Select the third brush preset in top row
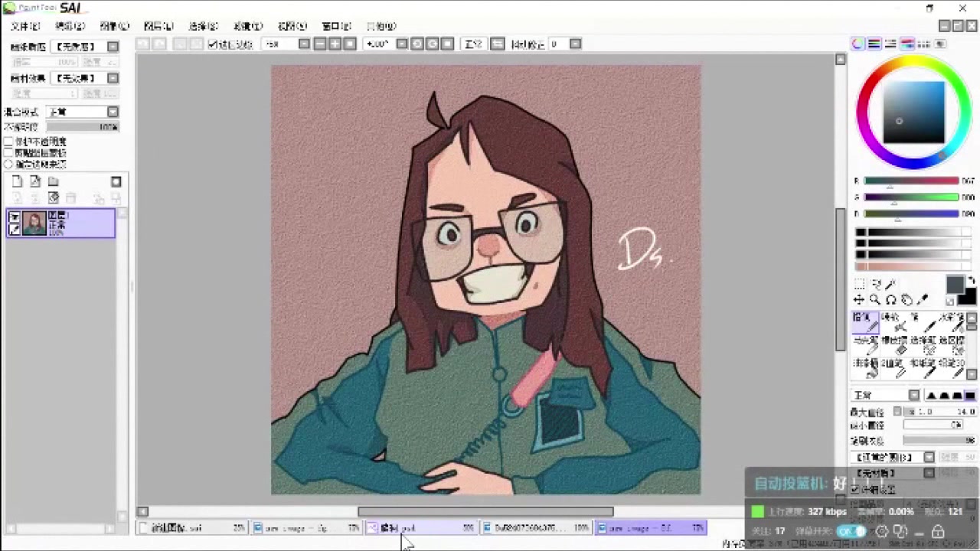 point(923,322)
